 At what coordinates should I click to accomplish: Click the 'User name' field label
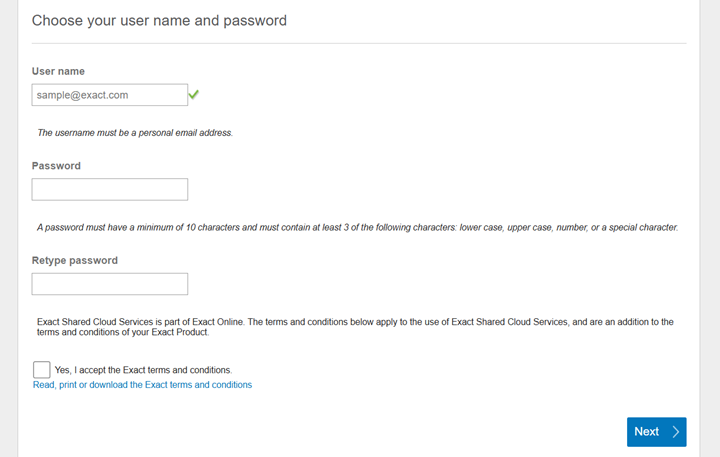(58, 72)
